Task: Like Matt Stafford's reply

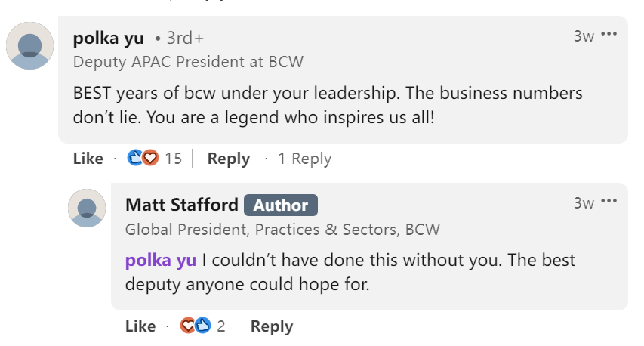Action: [140, 326]
